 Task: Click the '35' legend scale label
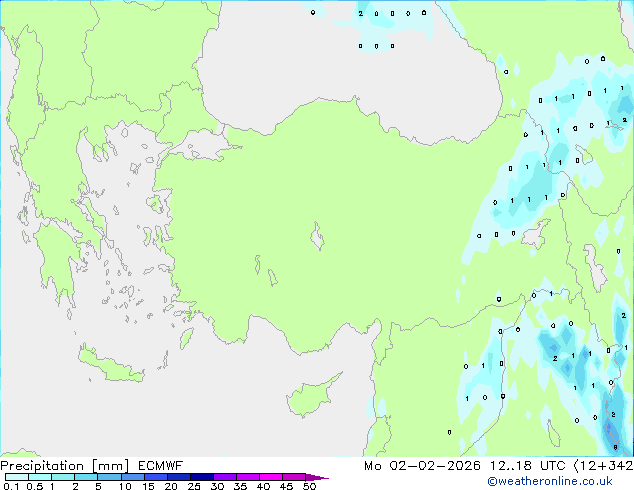click(240, 486)
